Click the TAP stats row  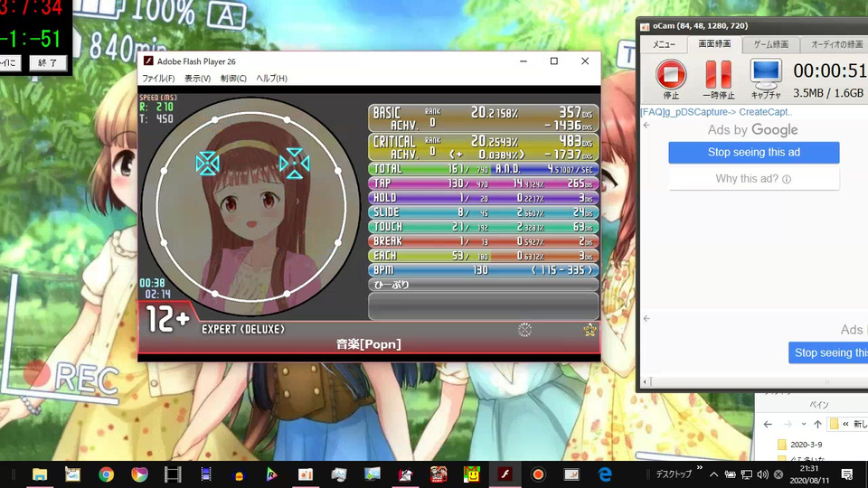point(483,183)
